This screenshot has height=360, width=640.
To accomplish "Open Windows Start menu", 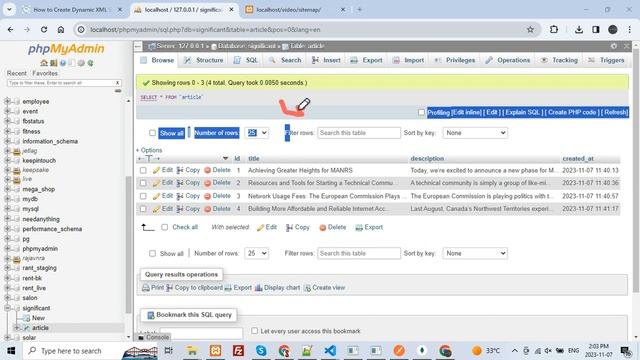I will point(11,351).
